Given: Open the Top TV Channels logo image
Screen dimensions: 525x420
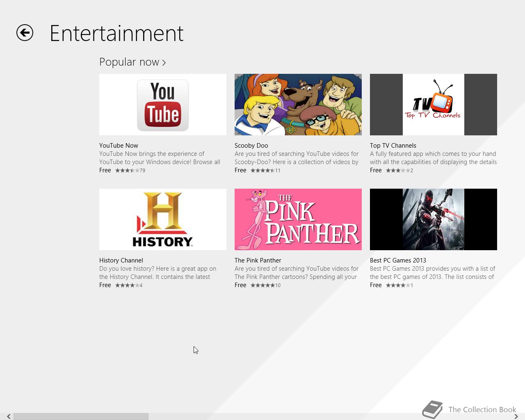Looking at the screenshot, I should click(x=434, y=105).
